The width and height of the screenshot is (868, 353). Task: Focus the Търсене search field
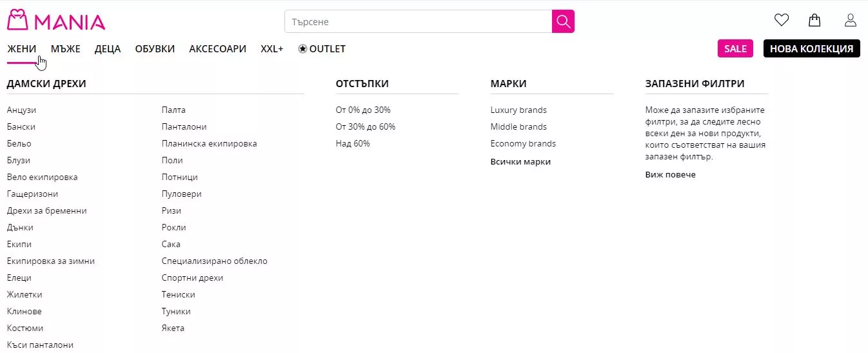pos(418,21)
